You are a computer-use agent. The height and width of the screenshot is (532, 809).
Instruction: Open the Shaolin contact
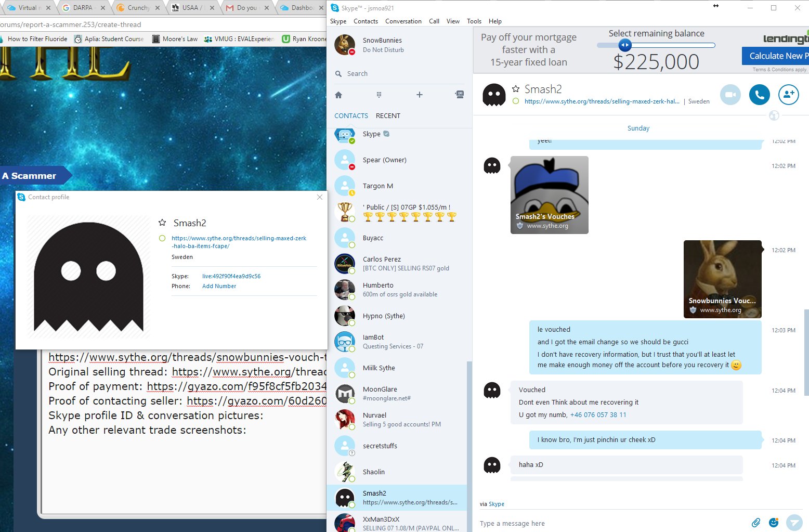pos(397,472)
